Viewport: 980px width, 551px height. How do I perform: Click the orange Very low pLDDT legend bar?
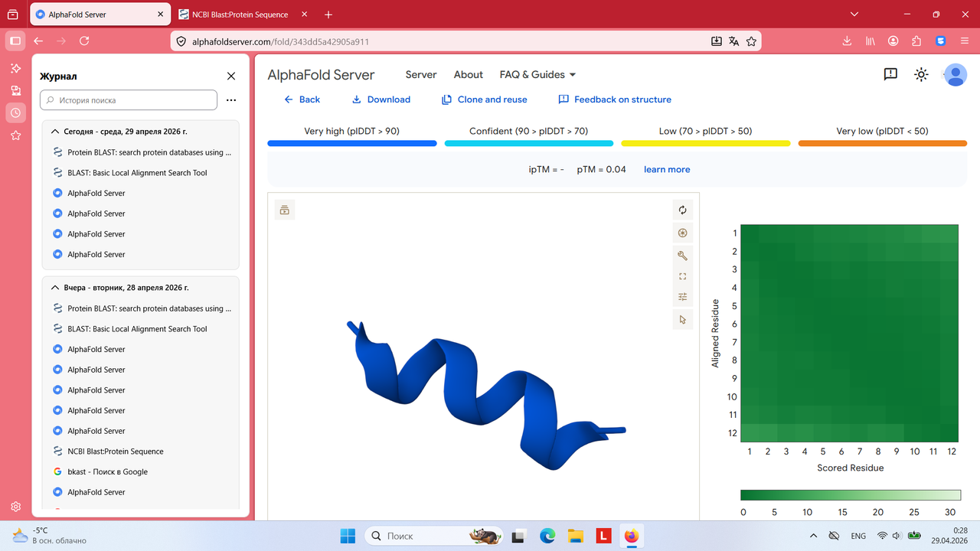883,143
